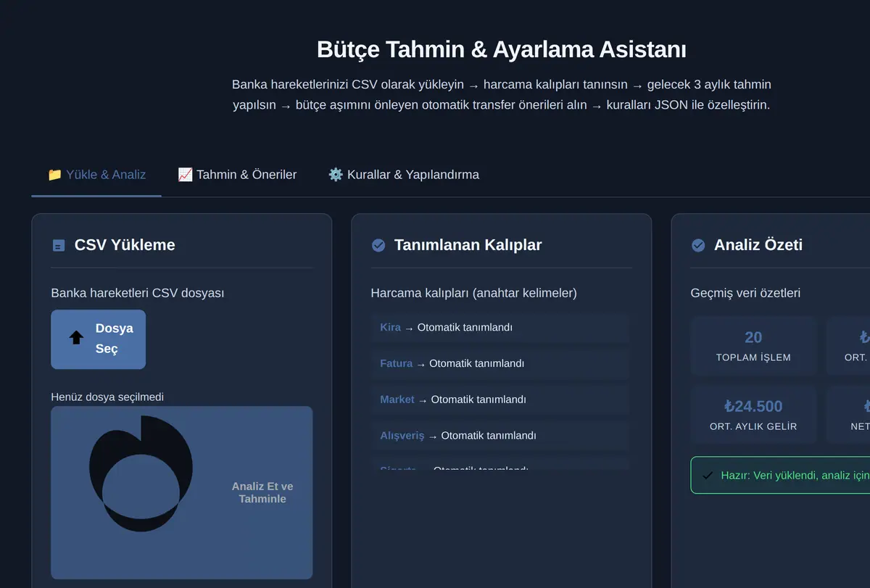870x588 pixels.
Task: Click Harcama kalıpları (anahtar kelimeler) label
Action: click(473, 293)
